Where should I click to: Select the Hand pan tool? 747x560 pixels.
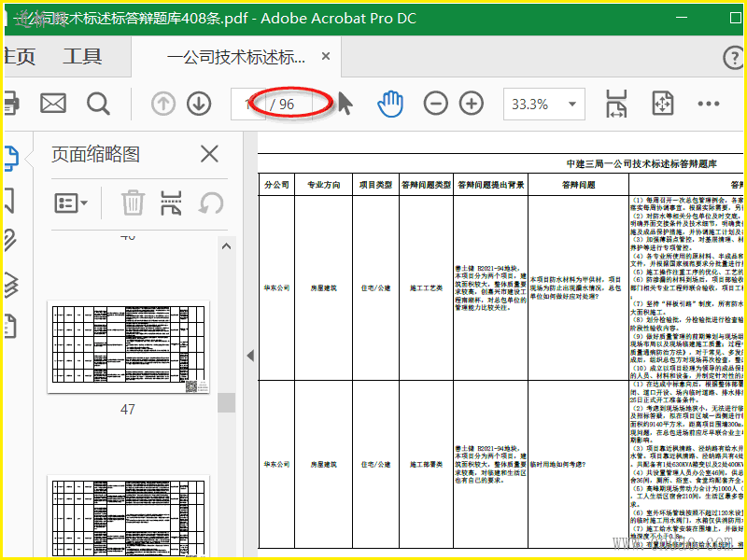(390, 104)
